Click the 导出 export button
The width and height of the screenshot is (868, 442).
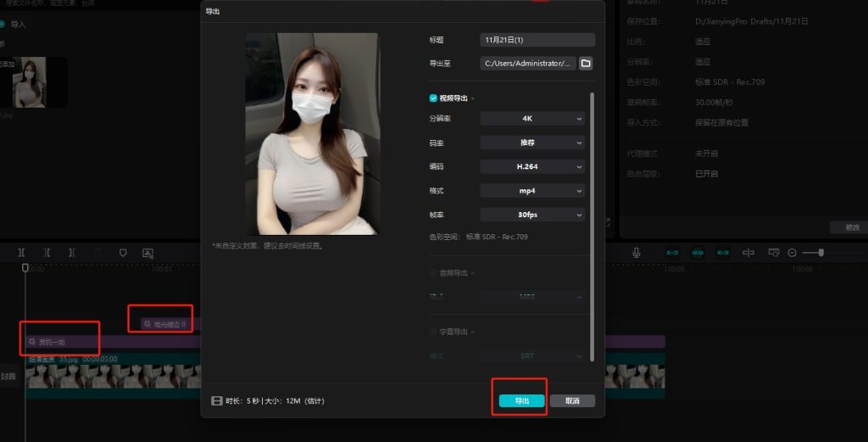coord(521,400)
